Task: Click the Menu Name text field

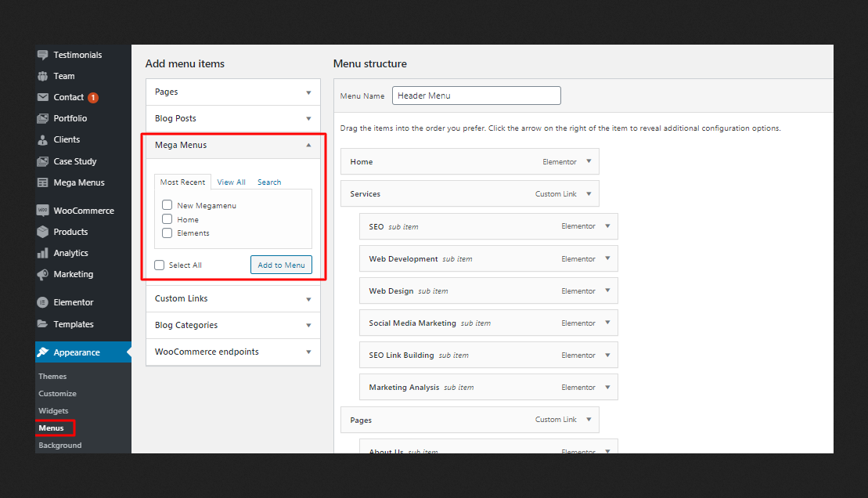Action: (476, 96)
